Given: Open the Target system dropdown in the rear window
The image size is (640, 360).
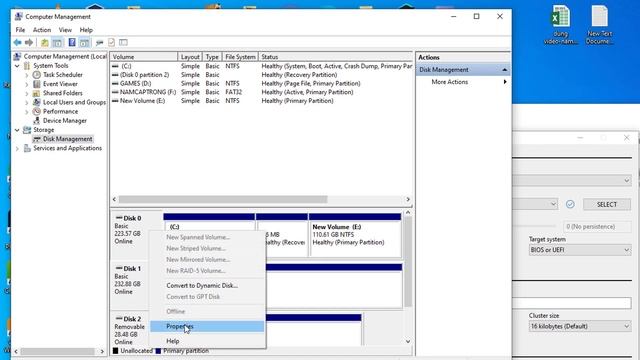Looking at the screenshot, I should [580, 250].
